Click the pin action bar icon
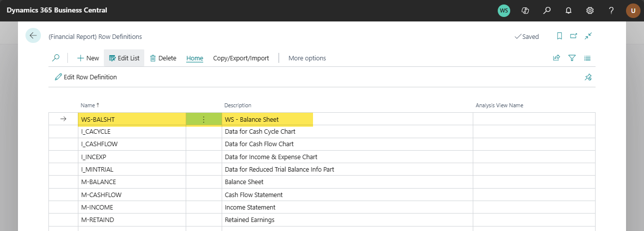The image size is (644, 231). (588, 77)
